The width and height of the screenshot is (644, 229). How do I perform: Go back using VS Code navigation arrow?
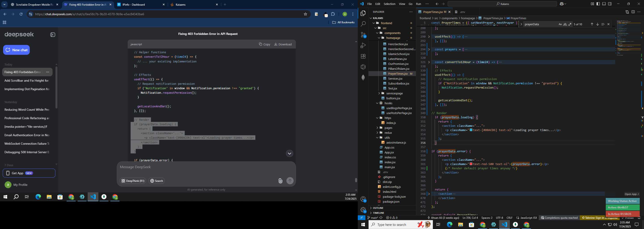pyautogui.click(x=437, y=4)
